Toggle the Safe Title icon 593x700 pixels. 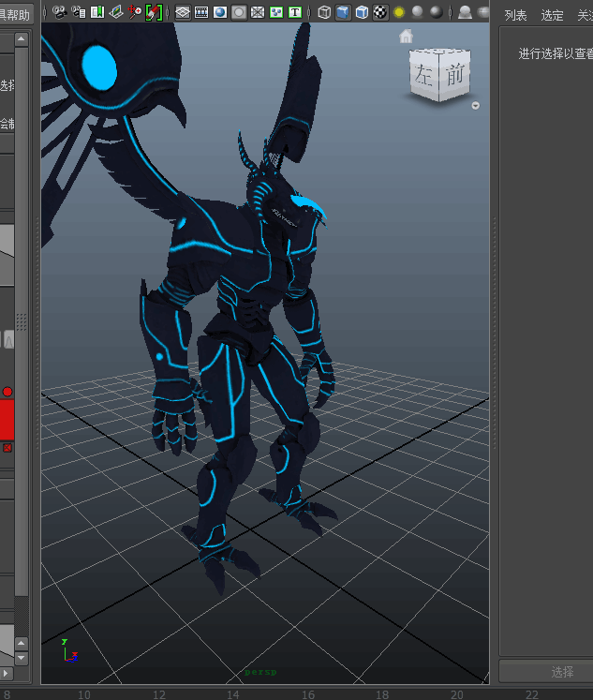(295, 12)
